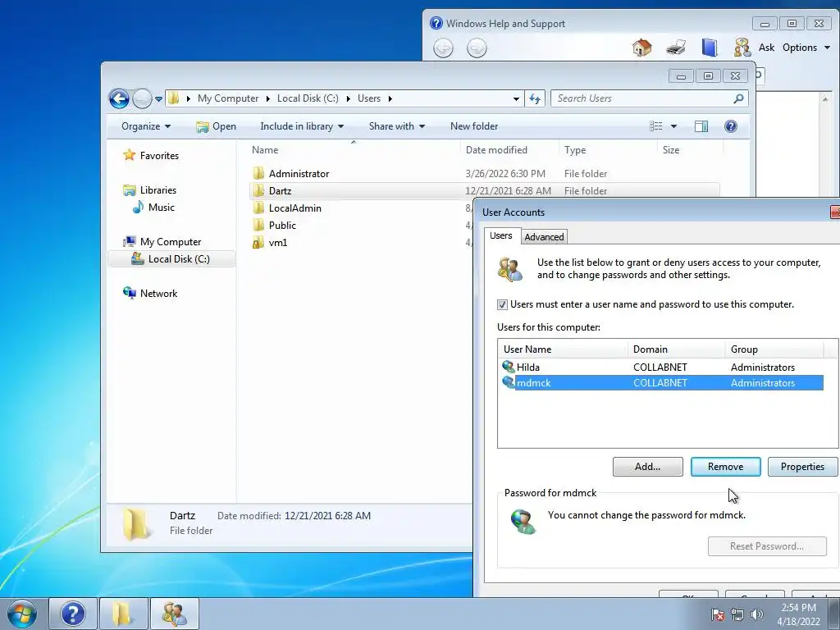Select user Hilda in the list
This screenshot has width=840, height=630.
(662, 367)
